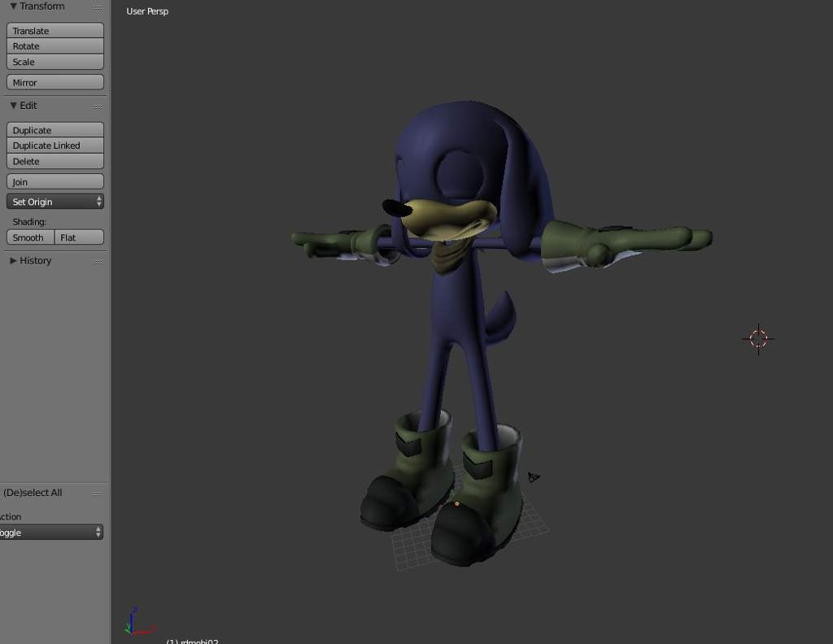Click the Delete button
833x644 pixels.
click(x=55, y=161)
